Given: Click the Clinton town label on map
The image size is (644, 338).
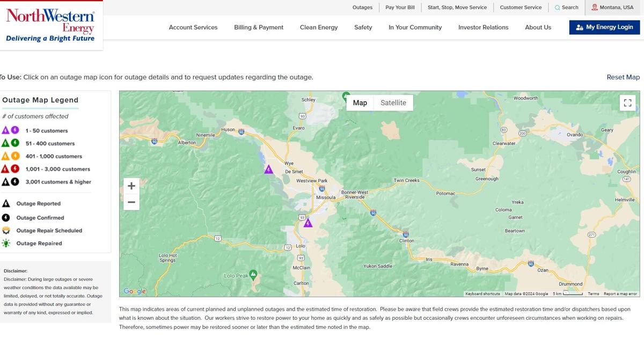Looking at the screenshot, I should click(407, 241).
